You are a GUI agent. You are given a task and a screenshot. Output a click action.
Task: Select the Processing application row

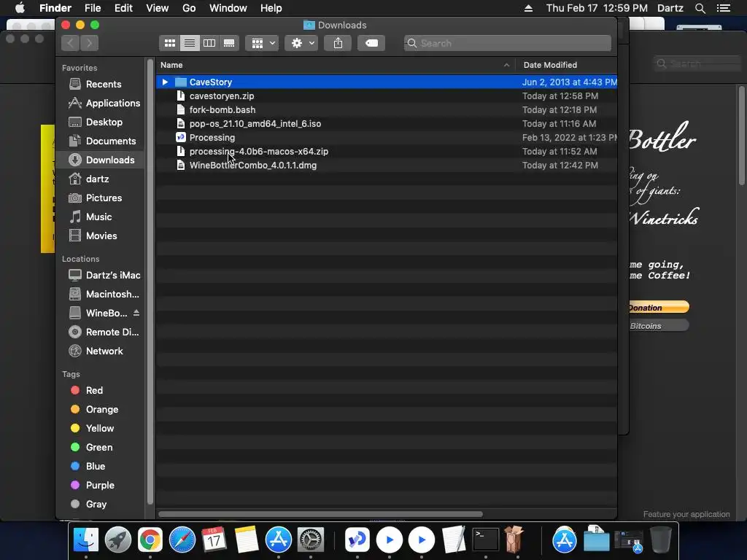pyautogui.click(x=387, y=137)
